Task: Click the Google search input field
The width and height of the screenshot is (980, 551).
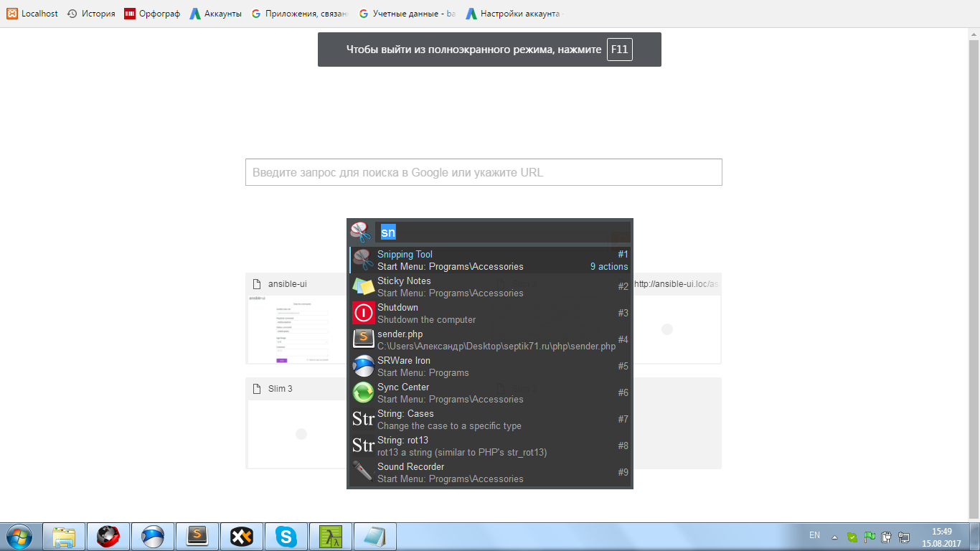Action: pyautogui.click(x=484, y=172)
